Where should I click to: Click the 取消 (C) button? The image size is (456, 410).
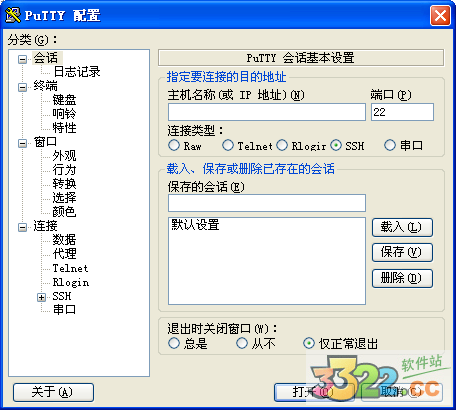point(402,392)
